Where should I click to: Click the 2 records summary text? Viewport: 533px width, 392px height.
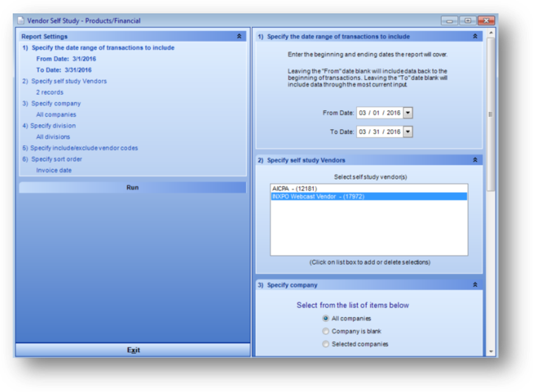click(50, 92)
